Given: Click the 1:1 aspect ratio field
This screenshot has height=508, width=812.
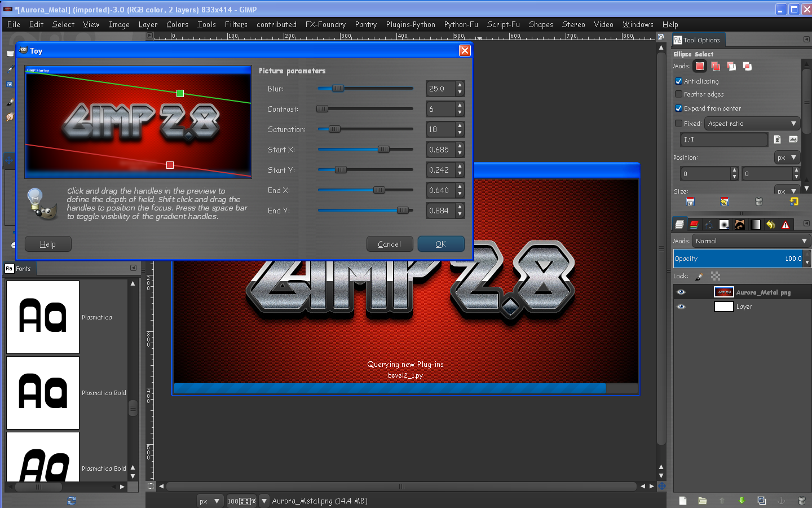Looking at the screenshot, I should [x=724, y=139].
